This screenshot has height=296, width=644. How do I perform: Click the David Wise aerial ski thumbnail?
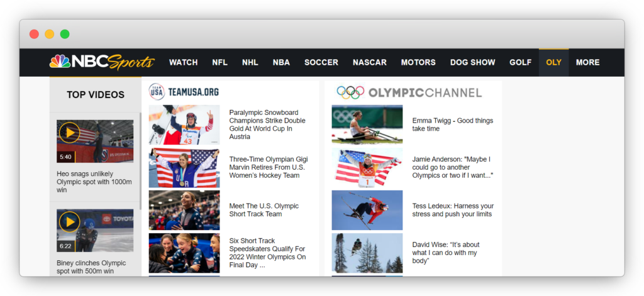pyautogui.click(x=367, y=253)
